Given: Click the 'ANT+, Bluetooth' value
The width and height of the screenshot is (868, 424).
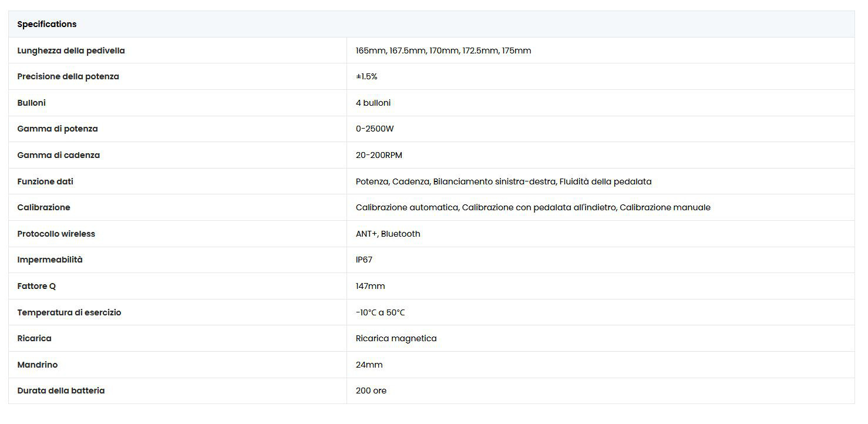Looking at the screenshot, I should pos(388,234).
